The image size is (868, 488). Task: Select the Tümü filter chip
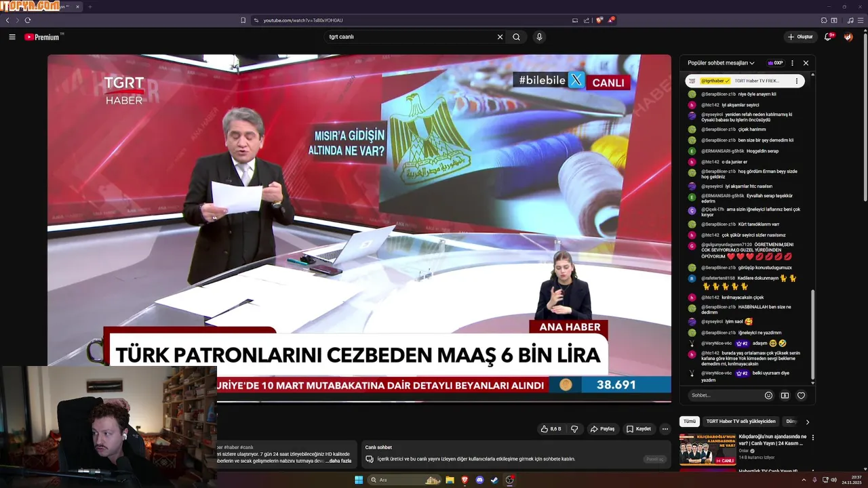(x=689, y=422)
